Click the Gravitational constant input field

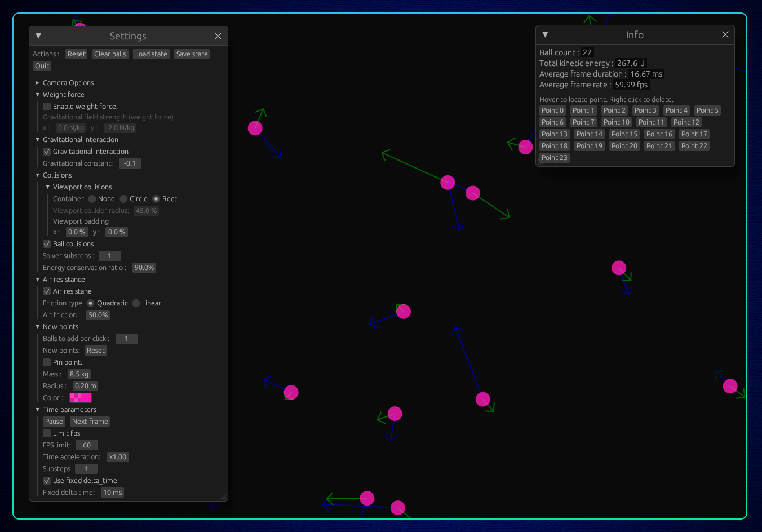pos(130,163)
